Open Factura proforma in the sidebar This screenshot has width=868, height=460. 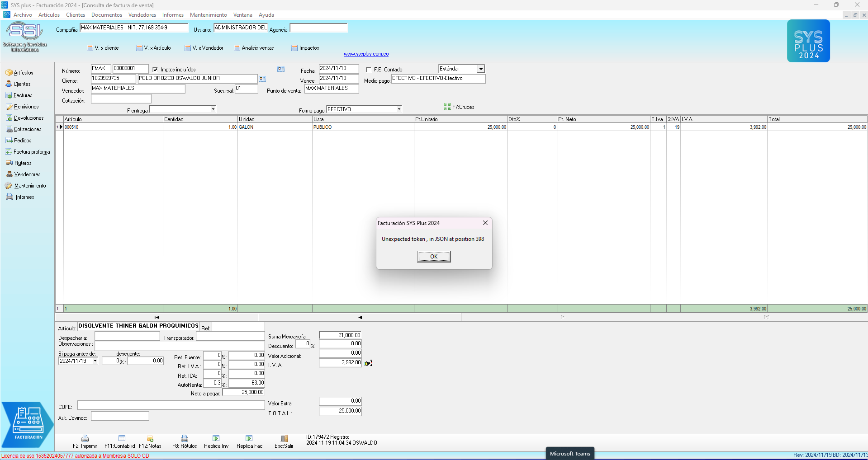(28, 152)
